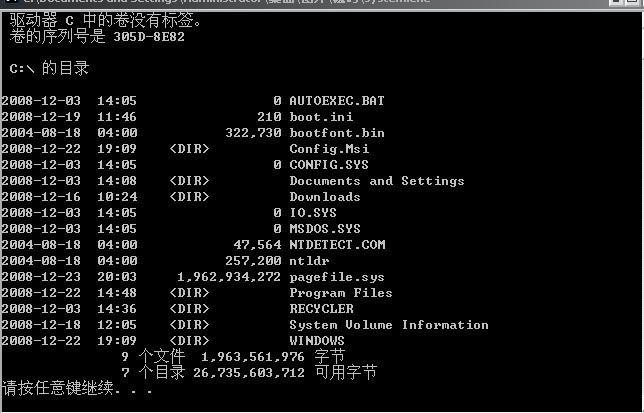This screenshot has height=413, width=644.
Task: Click the Downloads directory name
Action: (325, 197)
